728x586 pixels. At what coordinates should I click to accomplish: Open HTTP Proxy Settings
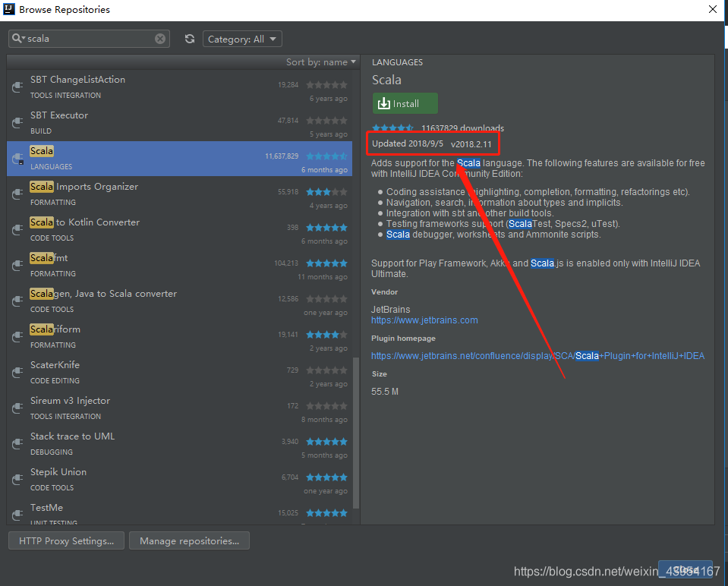pyautogui.click(x=66, y=541)
